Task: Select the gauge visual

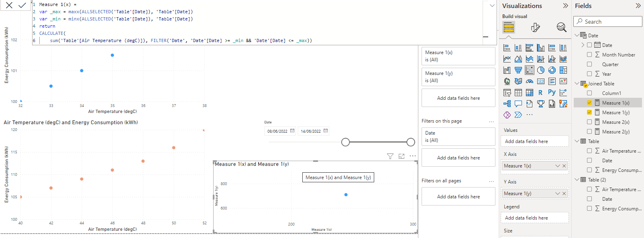Action: (x=530, y=81)
